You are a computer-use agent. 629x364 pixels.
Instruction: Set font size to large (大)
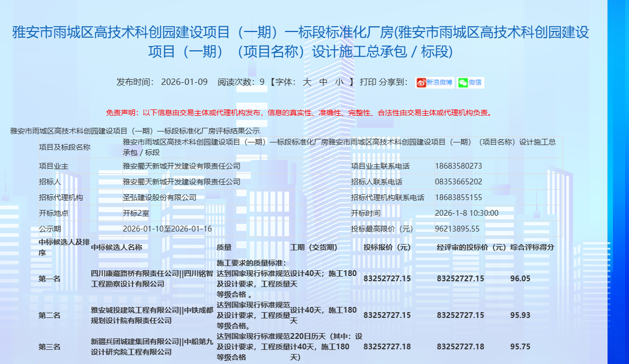point(308,82)
